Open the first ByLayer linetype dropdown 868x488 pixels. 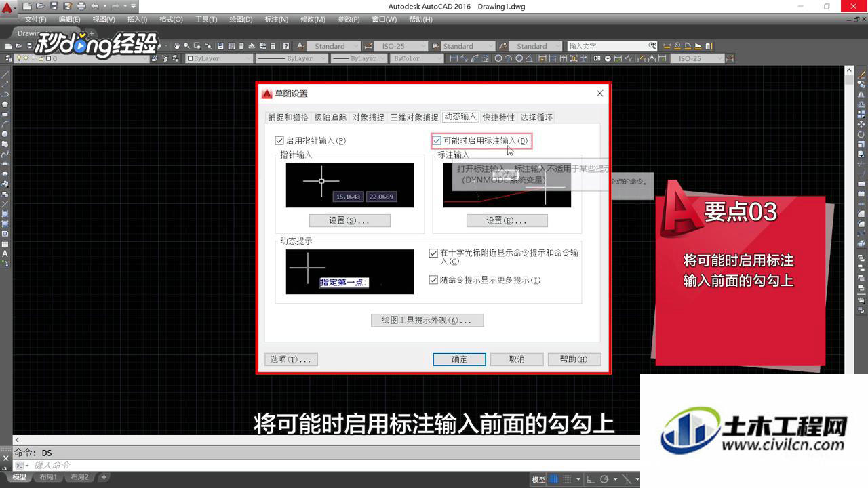pyautogui.click(x=292, y=58)
